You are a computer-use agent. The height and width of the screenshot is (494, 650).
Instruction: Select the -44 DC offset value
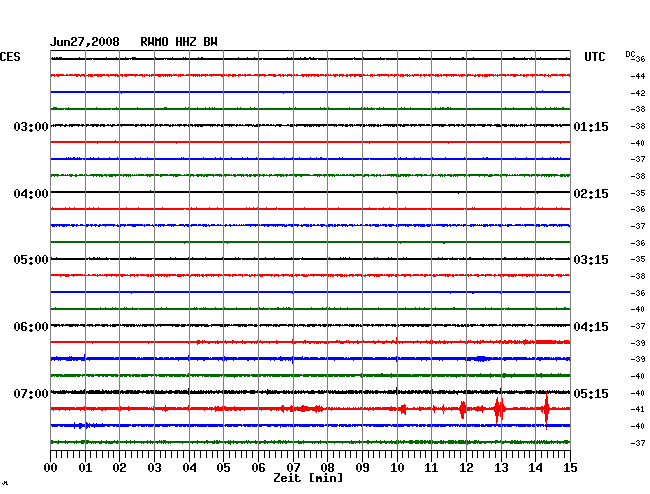(638, 76)
